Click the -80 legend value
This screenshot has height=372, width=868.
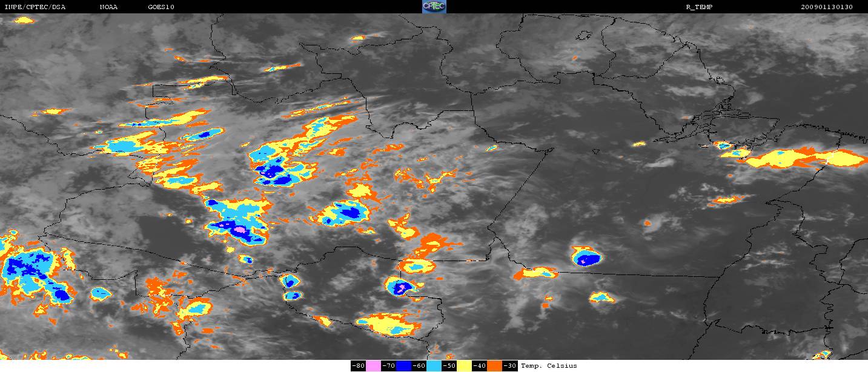tap(358, 366)
